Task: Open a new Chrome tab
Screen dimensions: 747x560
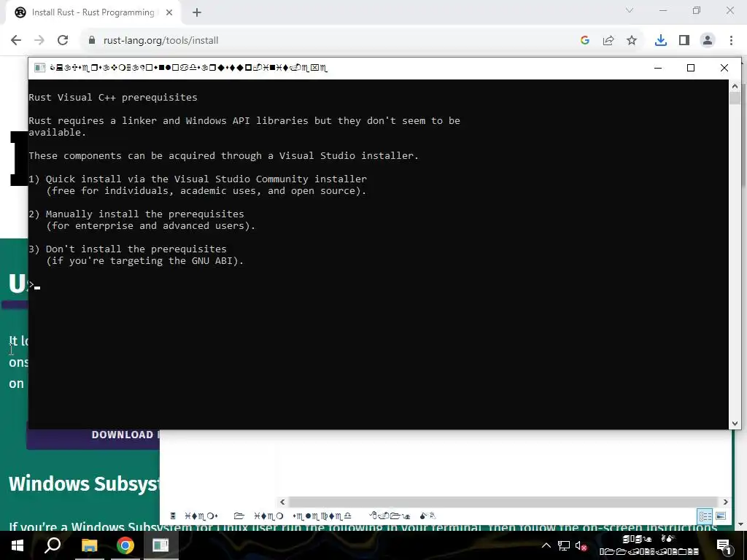Action: (x=197, y=12)
